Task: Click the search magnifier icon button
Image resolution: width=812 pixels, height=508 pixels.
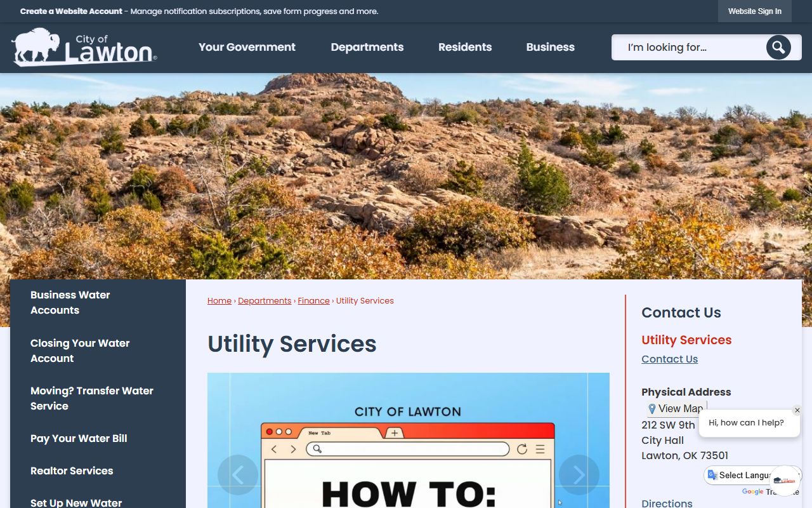Action: click(778, 47)
